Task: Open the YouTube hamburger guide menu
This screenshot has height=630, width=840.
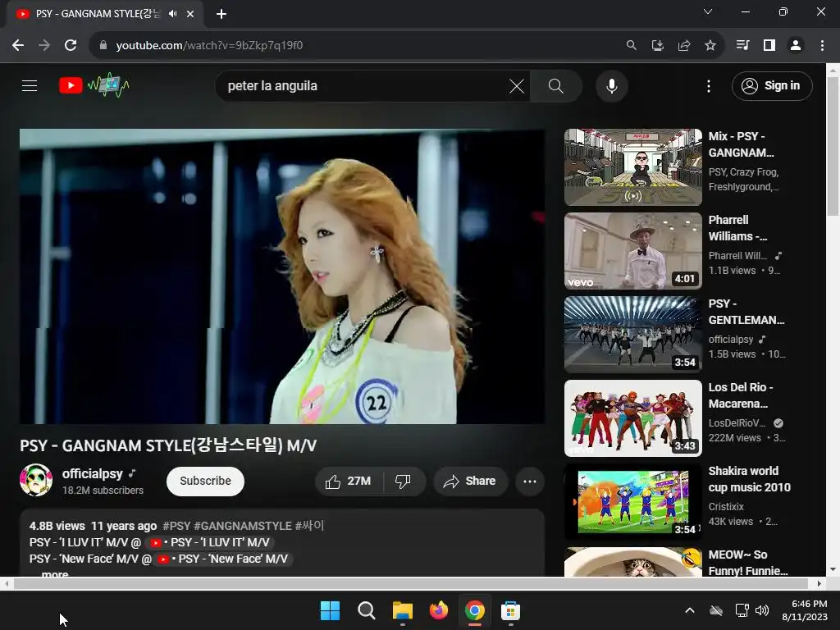Action: [30, 85]
